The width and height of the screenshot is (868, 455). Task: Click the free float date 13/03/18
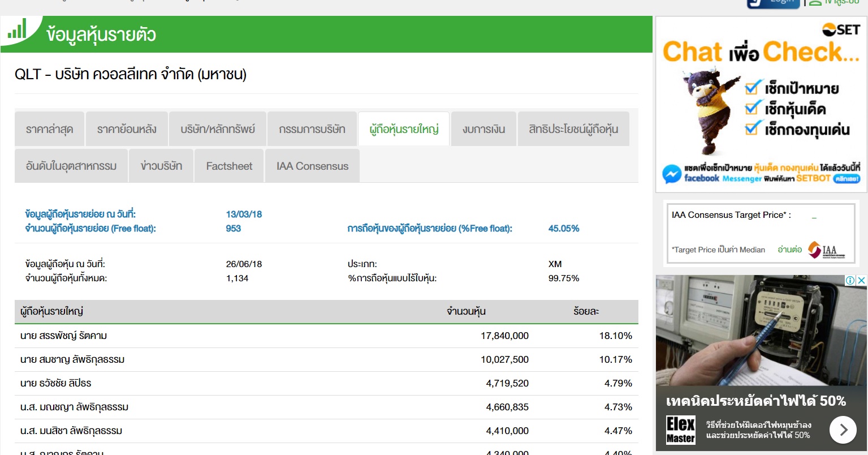click(244, 214)
